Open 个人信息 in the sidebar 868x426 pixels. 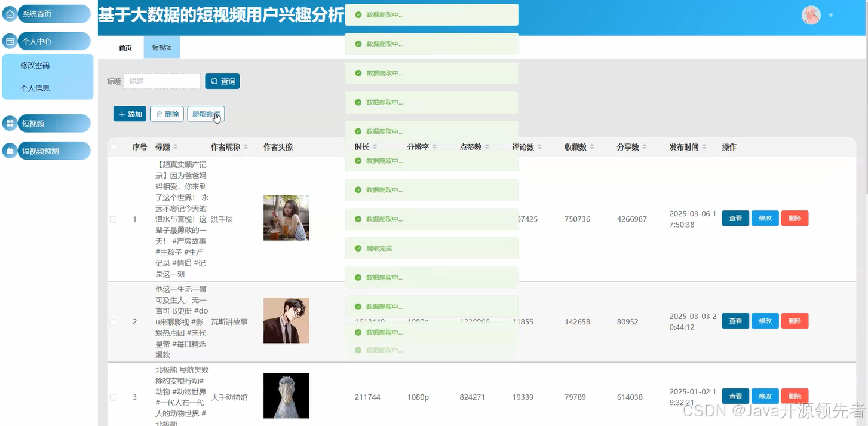click(x=35, y=88)
